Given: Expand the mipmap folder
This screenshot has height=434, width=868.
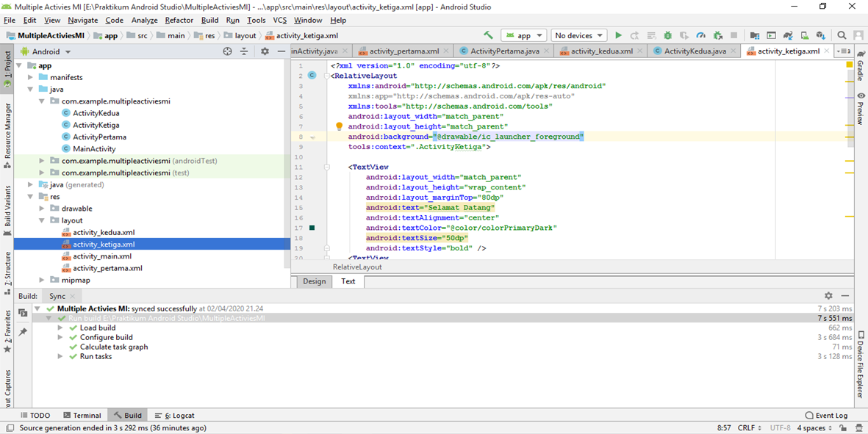Looking at the screenshot, I should [x=43, y=281].
